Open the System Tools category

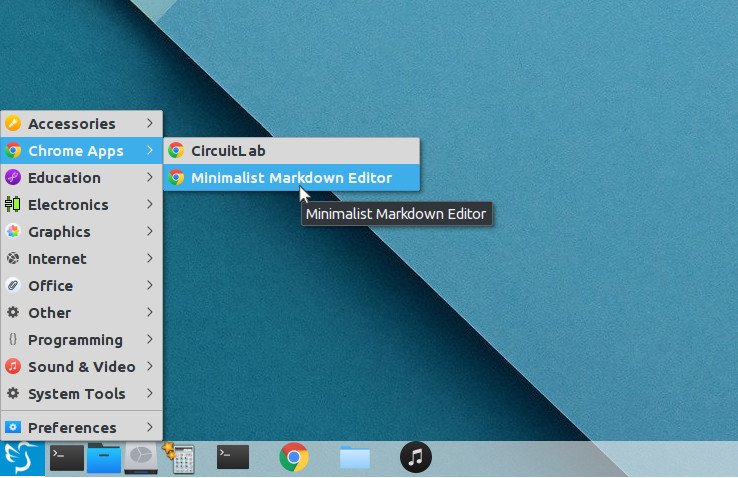(81, 393)
